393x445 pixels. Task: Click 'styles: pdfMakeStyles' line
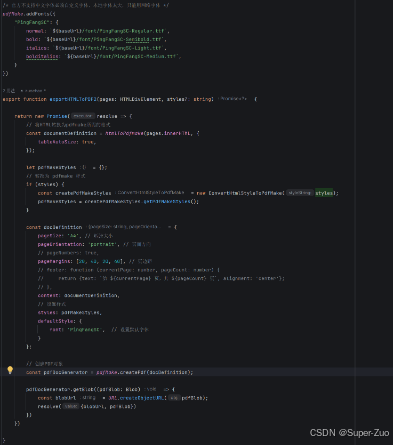69,312
